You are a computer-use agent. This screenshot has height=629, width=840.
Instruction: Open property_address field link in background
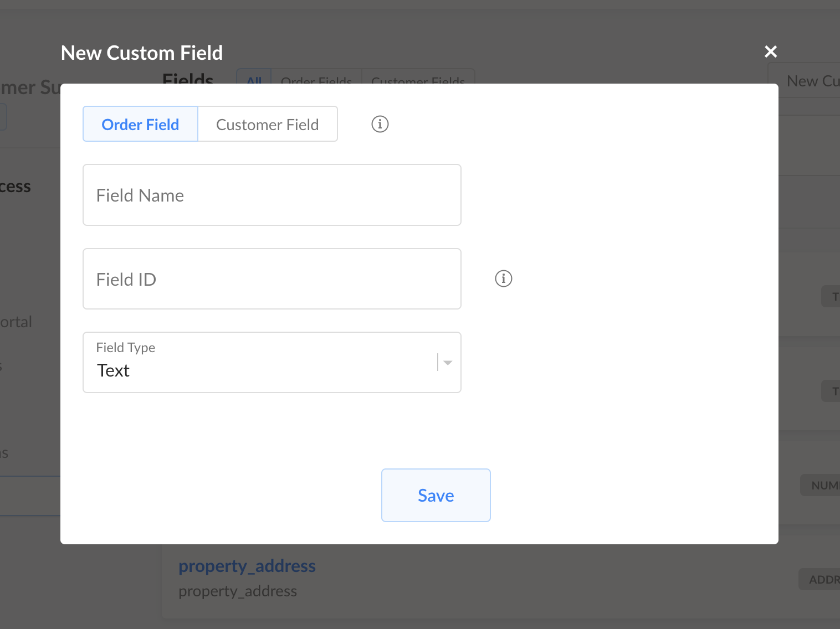247,566
